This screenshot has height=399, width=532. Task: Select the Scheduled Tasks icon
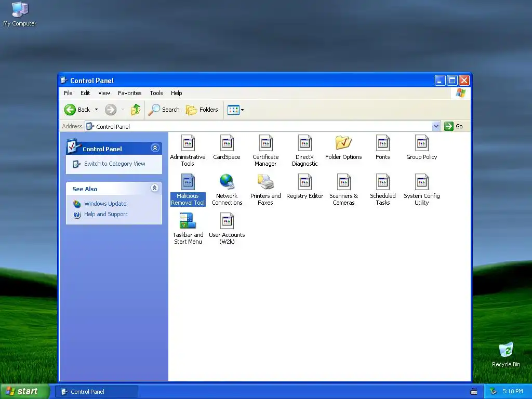[383, 182]
